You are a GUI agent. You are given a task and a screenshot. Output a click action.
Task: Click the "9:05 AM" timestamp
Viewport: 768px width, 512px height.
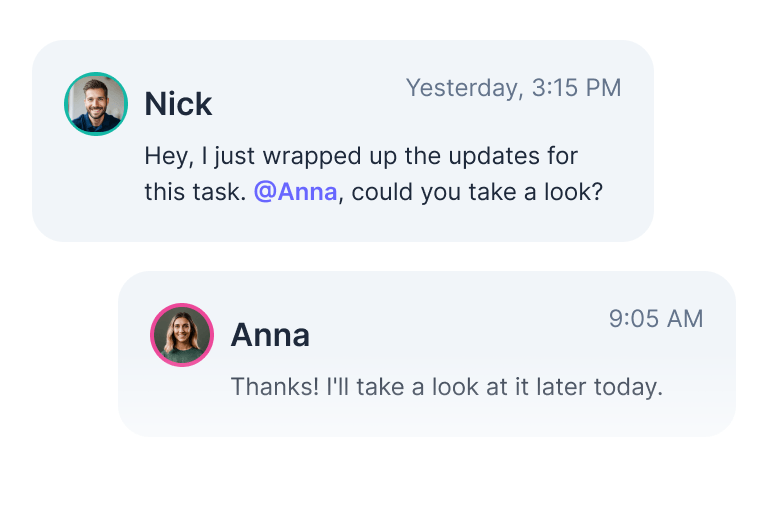point(656,319)
